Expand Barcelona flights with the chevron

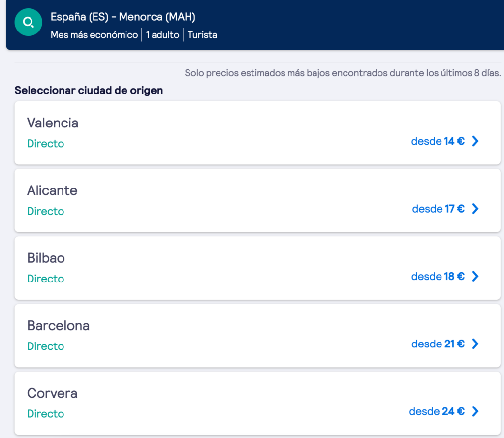point(475,344)
